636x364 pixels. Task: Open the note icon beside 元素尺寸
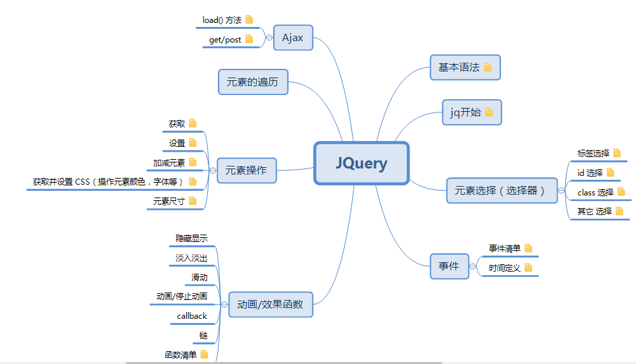pyautogui.click(x=193, y=201)
